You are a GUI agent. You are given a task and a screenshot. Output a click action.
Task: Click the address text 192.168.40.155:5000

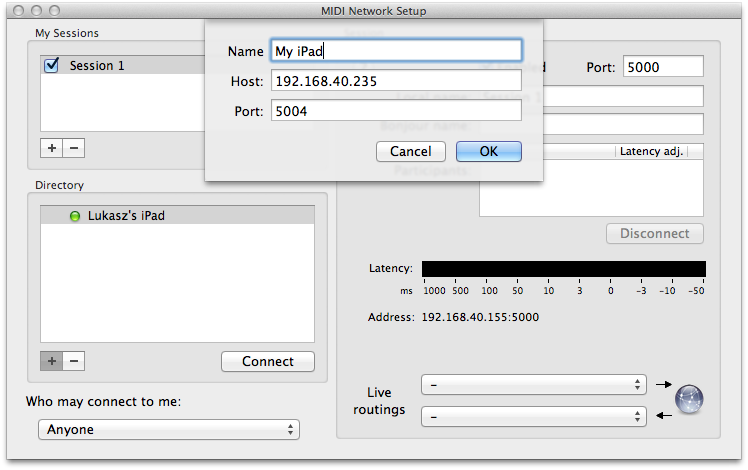(x=480, y=317)
